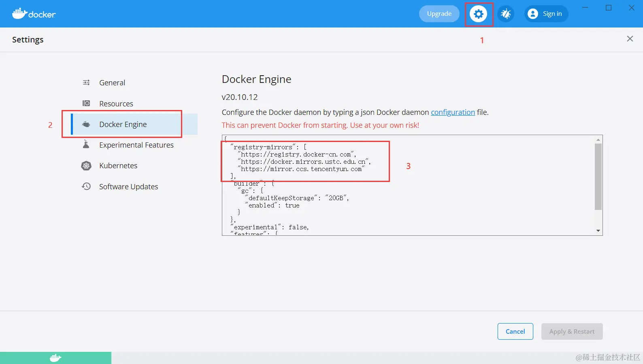Click the editor scroll-down arrow
643x364 pixels.
pyautogui.click(x=598, y=231)
